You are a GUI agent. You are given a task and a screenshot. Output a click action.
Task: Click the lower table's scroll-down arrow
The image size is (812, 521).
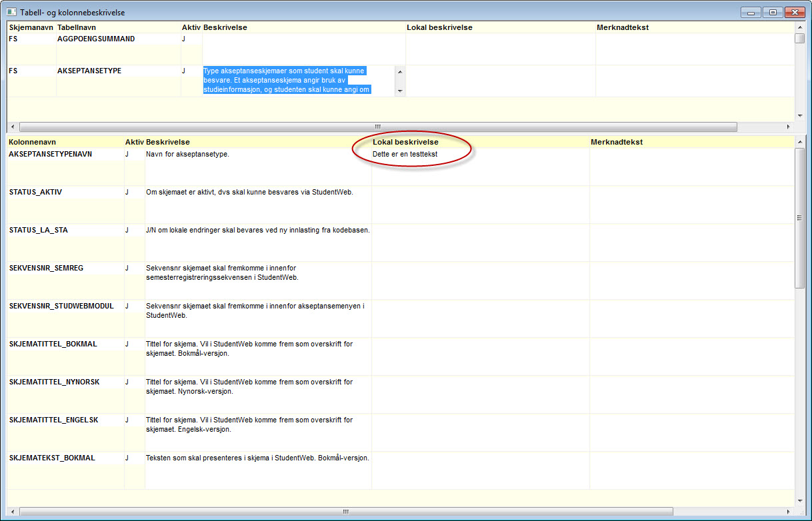pos(799,500)
